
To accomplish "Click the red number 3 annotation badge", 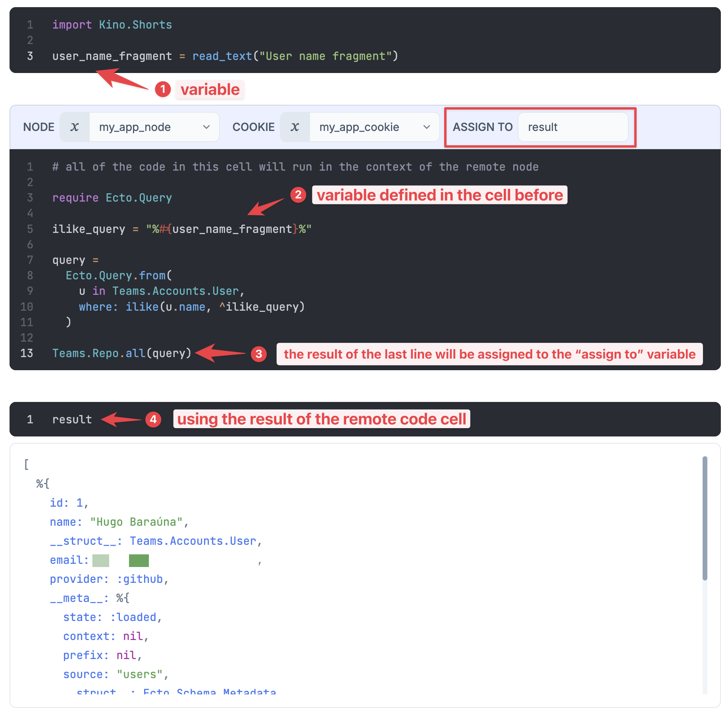I will (x=259, y=354).
